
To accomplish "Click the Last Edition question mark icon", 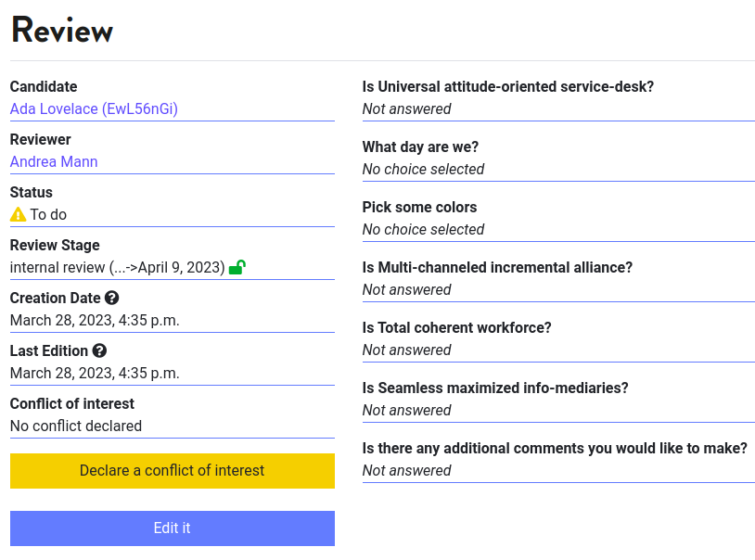I will point(99,351).
